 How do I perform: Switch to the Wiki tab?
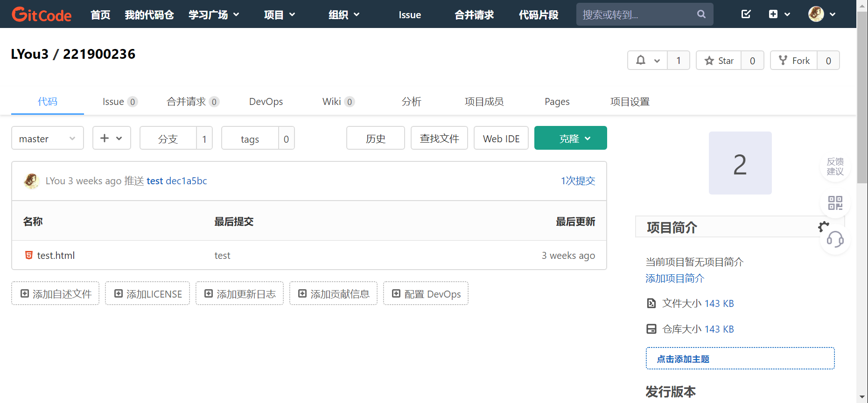point(332,102)
